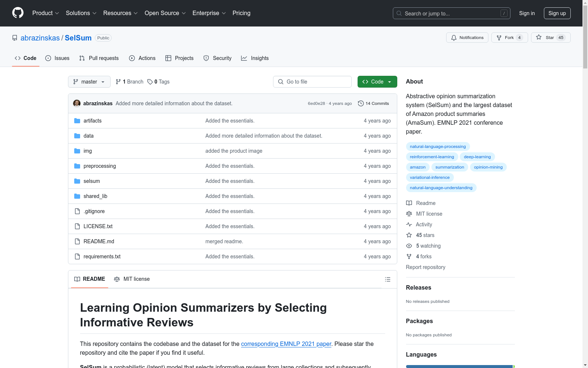Open the master branch selector dropdown
The image size is (588, 368).
[89, 82]
